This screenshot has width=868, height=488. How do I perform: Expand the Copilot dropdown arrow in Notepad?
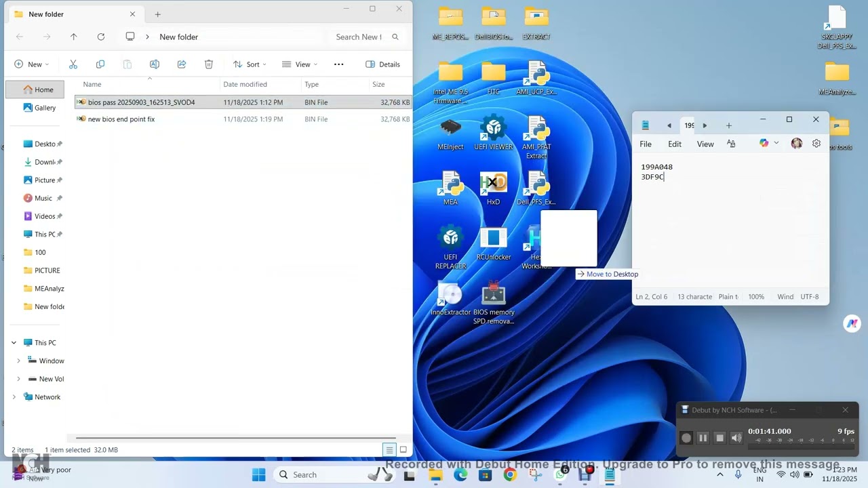pyautogui.click(x=776, y=144)
